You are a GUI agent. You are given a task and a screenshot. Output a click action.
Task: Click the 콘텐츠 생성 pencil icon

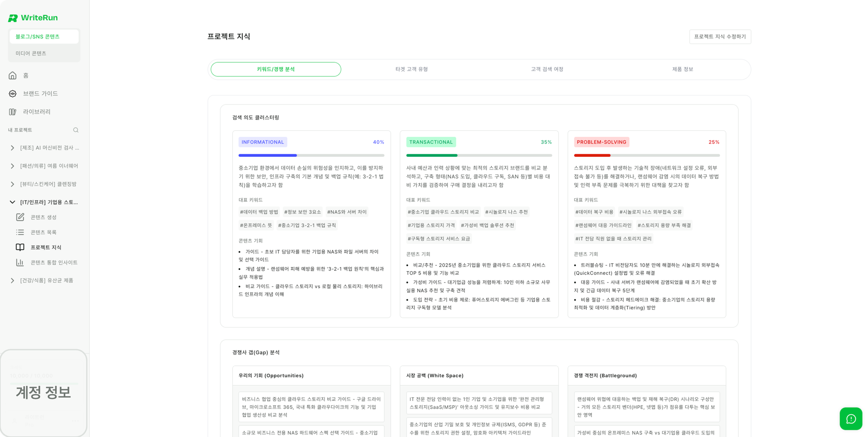click(20, 217)
